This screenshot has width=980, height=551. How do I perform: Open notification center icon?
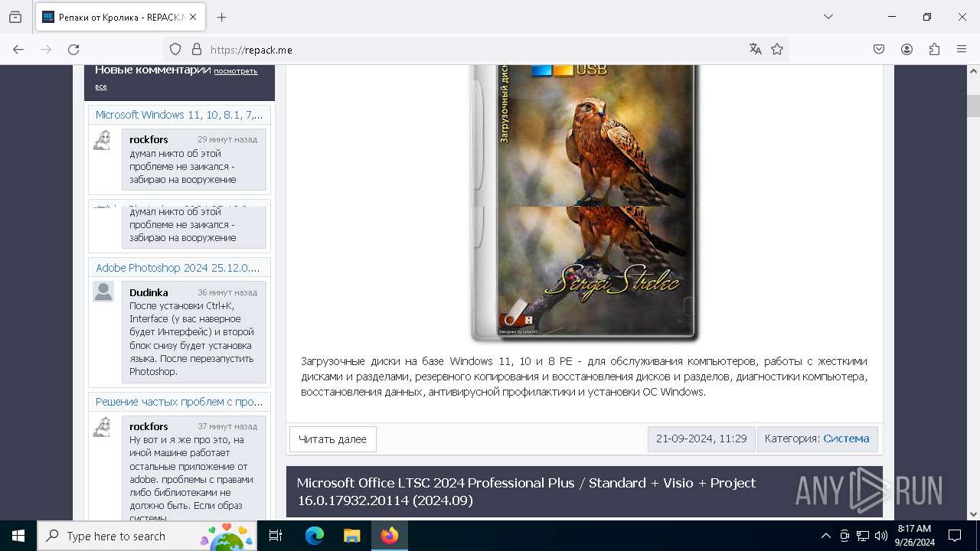pos(955,536)
